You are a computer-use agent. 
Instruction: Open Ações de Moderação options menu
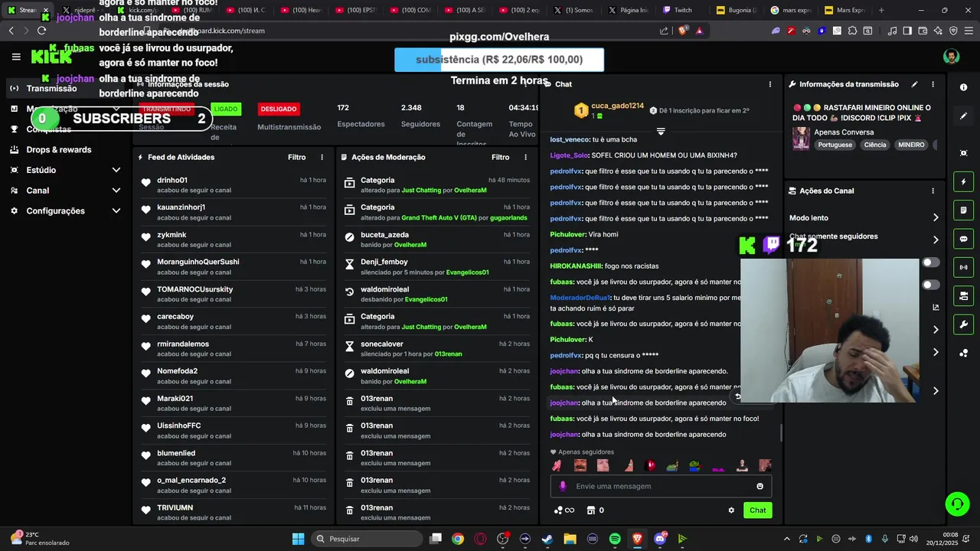click(525, 157)
